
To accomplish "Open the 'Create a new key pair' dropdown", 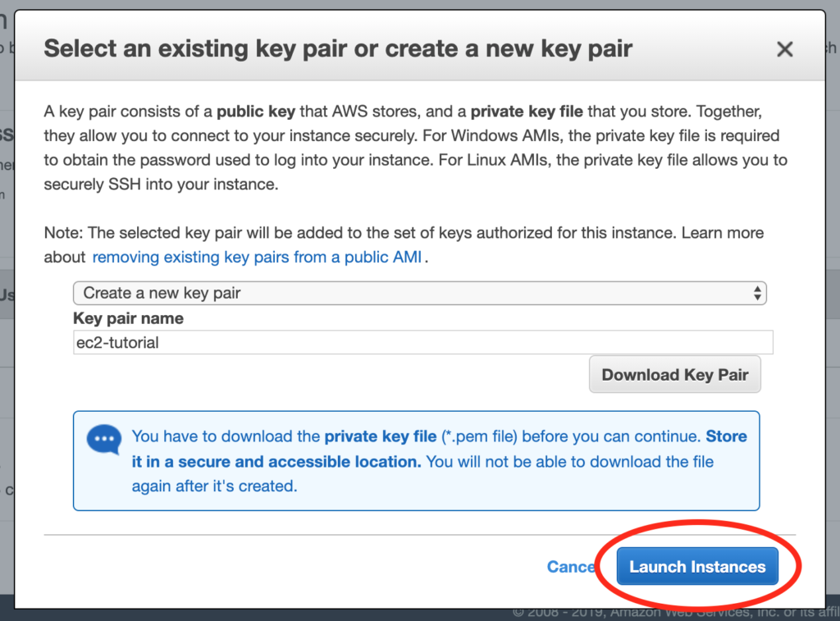I will (419, 293).
